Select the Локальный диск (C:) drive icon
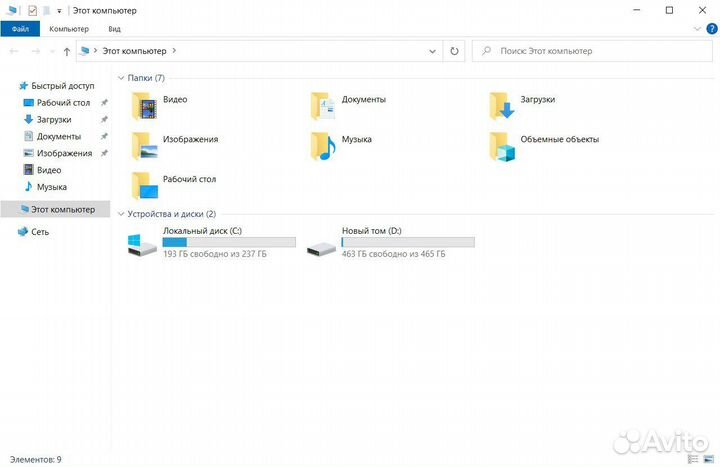Image resolution: width=720 pixels, height=467 pixels. click(142, 245)
